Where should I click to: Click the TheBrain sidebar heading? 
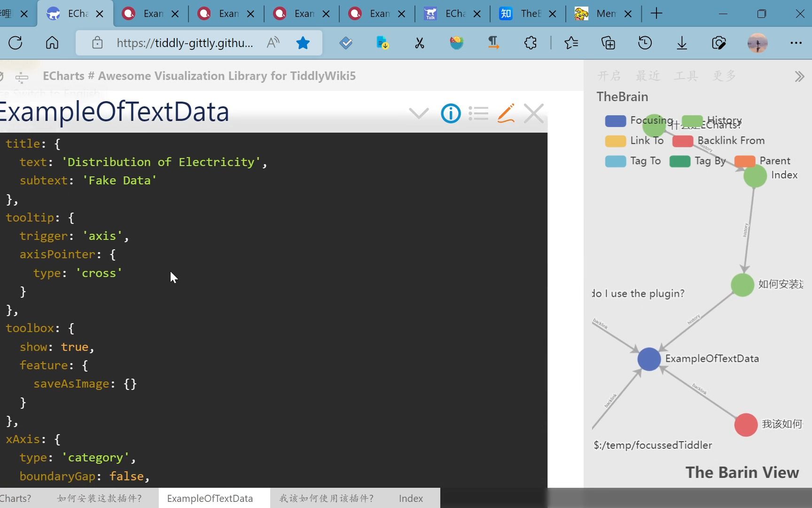(x=622, y=97)
